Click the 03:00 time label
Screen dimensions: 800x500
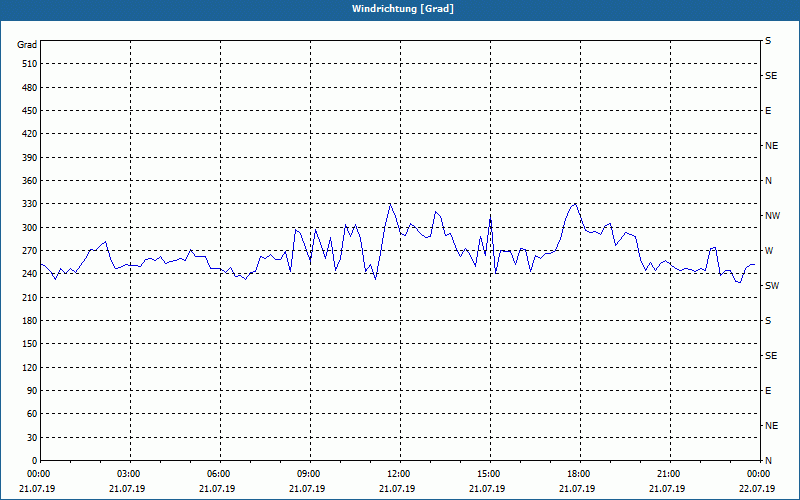coord(130,474)
